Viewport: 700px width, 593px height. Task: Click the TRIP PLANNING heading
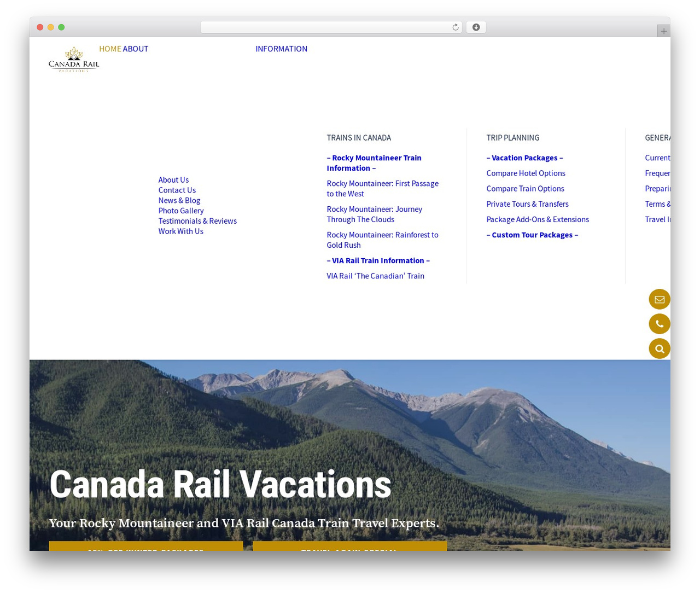513,138
